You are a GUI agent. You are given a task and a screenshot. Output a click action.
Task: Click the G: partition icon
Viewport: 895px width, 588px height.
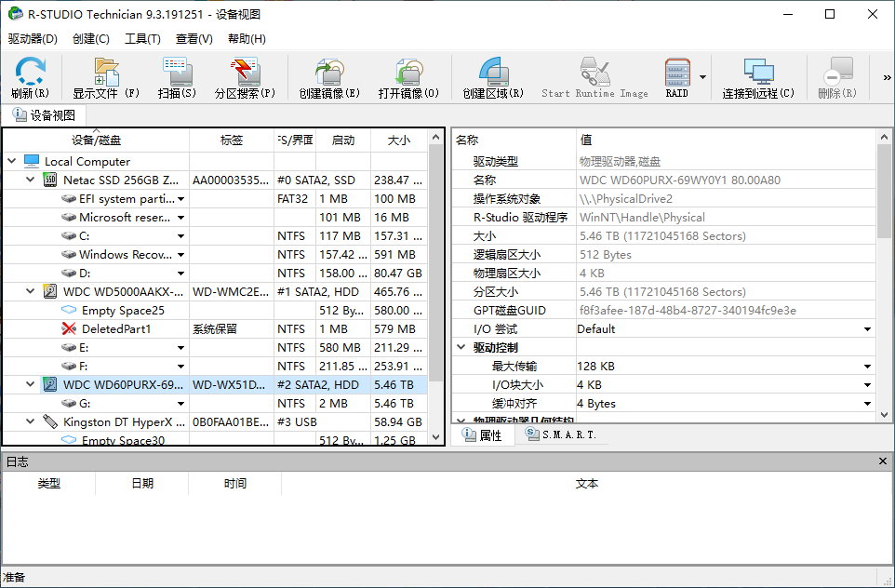coord(69,404)
